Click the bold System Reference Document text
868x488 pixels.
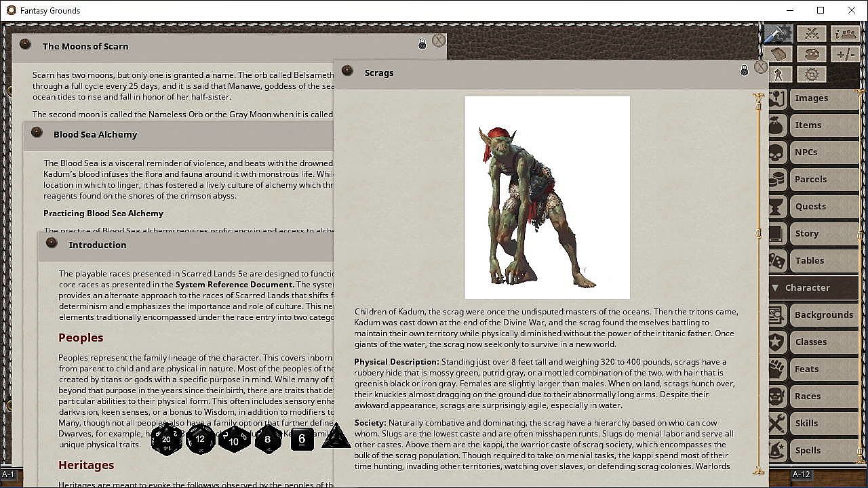coord(235,285)
